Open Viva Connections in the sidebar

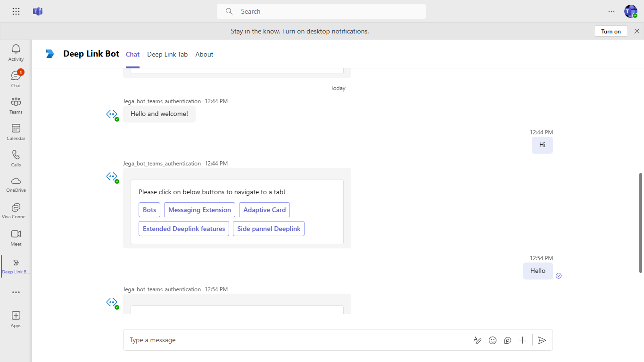tap(16, 211)
